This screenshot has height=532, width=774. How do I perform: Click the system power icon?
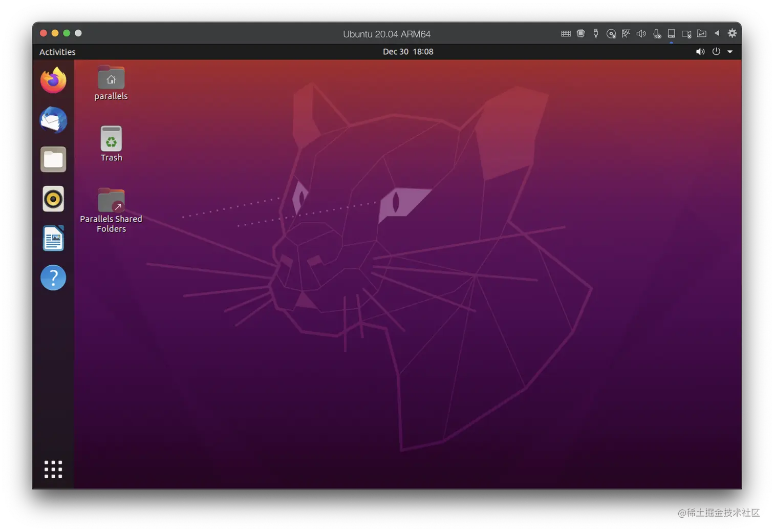(x=716, y=51)
